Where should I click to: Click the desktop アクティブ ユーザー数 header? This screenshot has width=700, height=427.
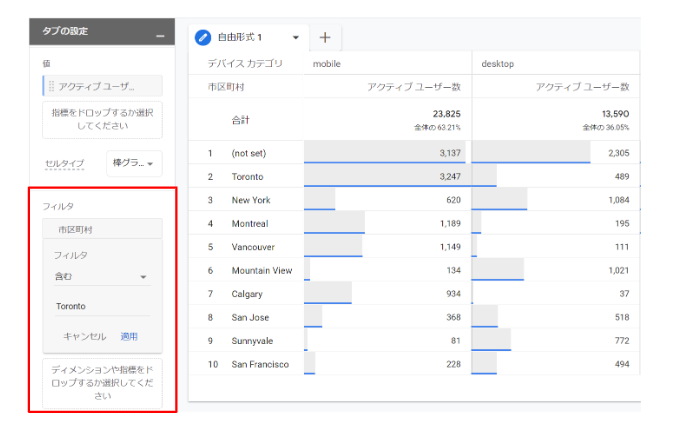point(582,87)
